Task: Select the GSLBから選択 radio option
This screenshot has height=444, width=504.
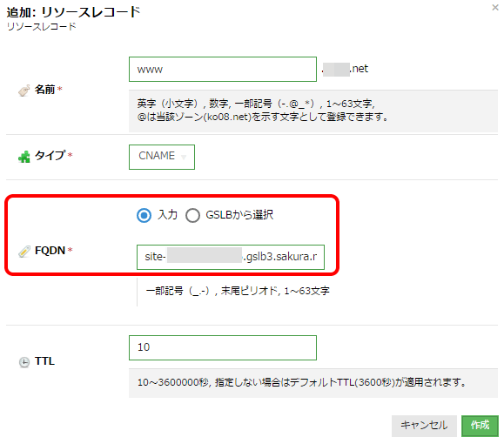Action: click(192, 215)
